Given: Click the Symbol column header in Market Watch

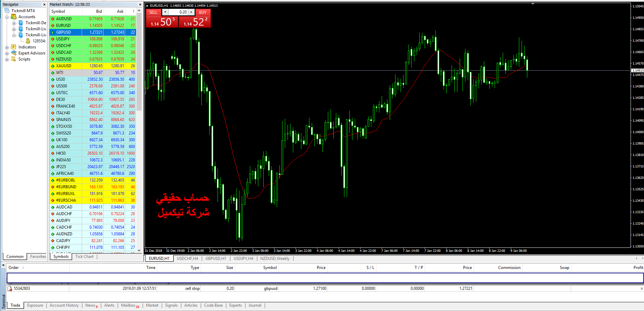Looking at the screenshot, I should (66, 11).
